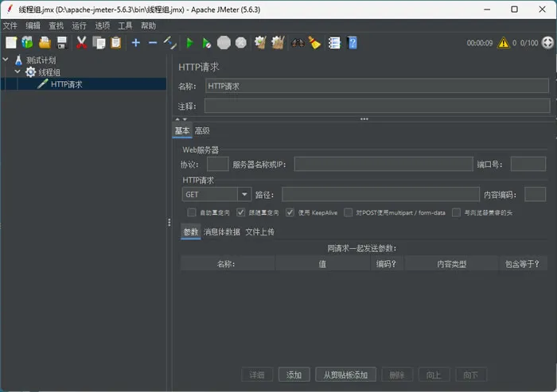Uncheck the 跟随重定向 checkbox
Screen dimensions: 557x392
[240, 212]
